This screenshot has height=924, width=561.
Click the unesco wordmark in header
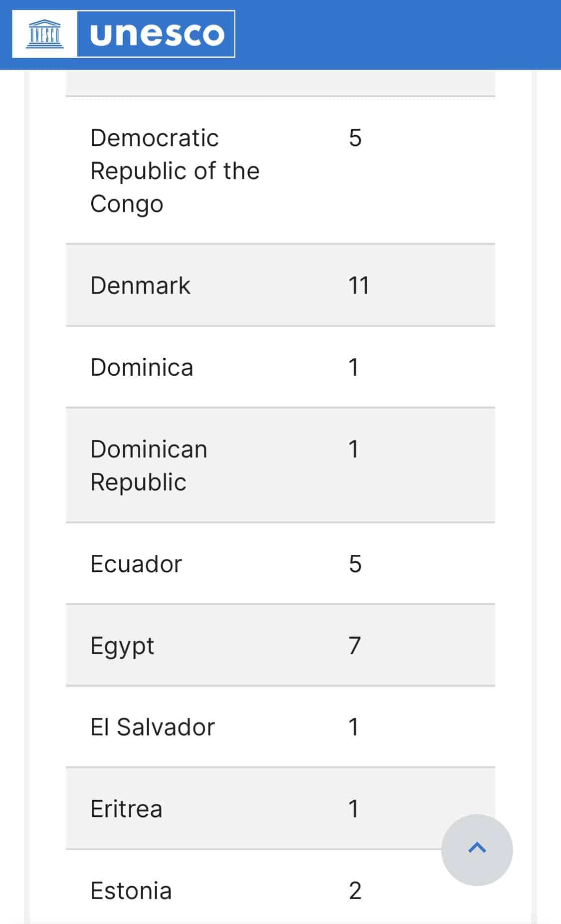click(x=157, y=34)
